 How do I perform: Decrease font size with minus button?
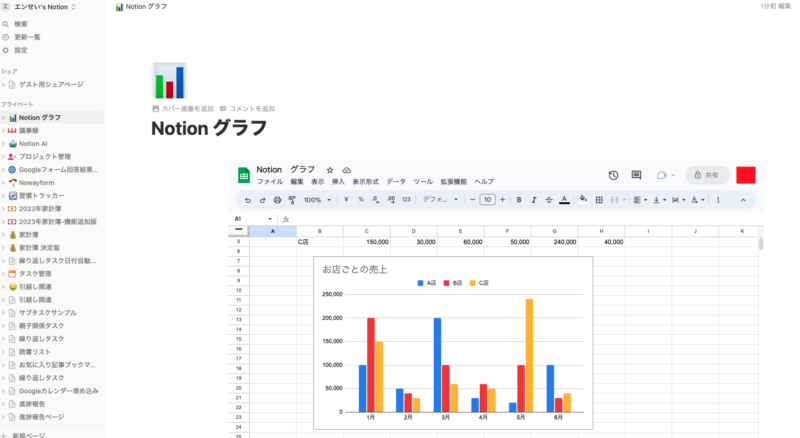click(472, 200)
